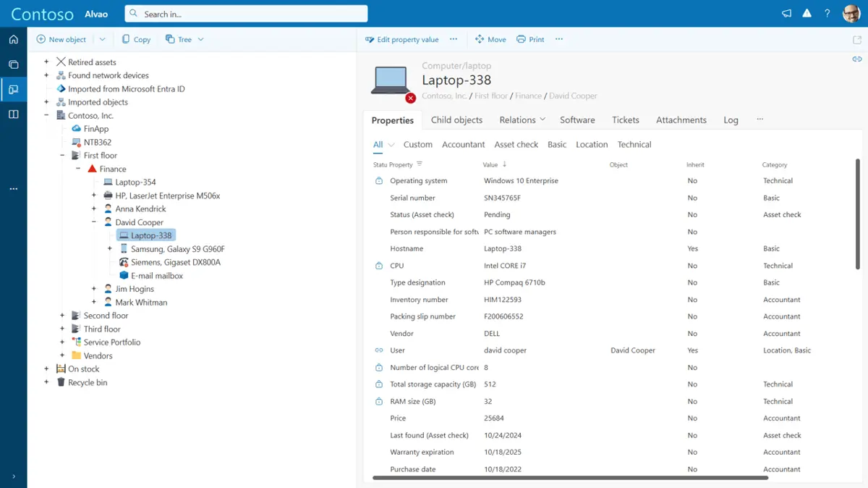Click the link icon below the top-right corner
Screen dimensions: 868x488
click(x=857, y=59)
